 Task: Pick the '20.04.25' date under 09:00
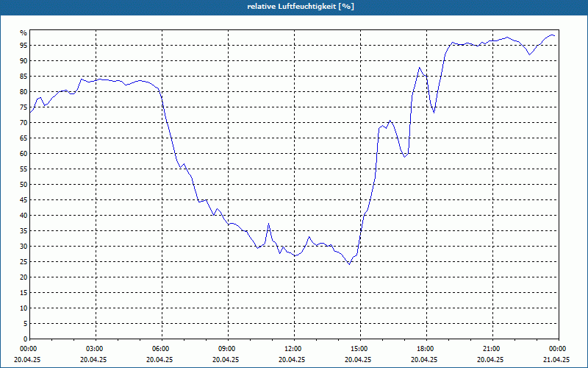[x=226, y=359]
